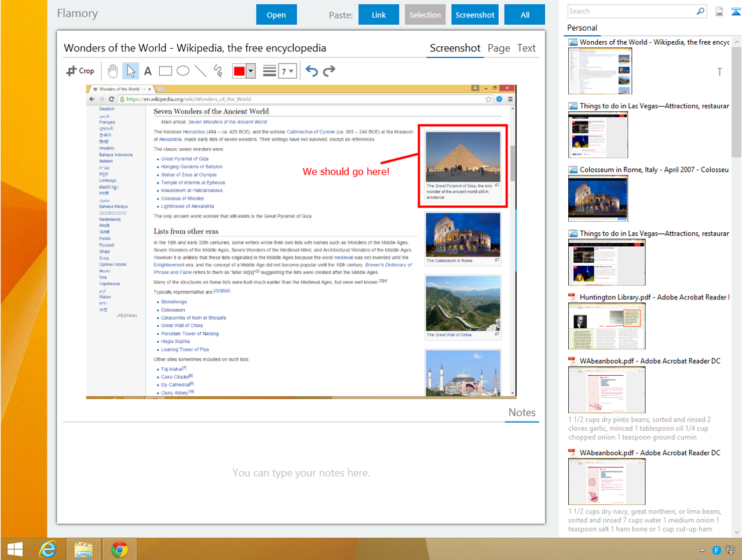The height and width of the screenshot is (560, 742).
Task: Open Internet Explorer from the taskbar
Action: [x=47, y=549]
